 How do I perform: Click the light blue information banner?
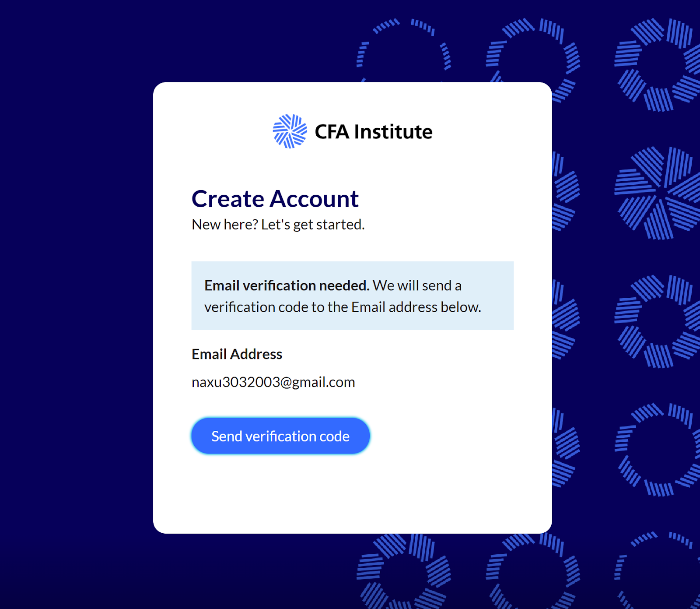353,296
